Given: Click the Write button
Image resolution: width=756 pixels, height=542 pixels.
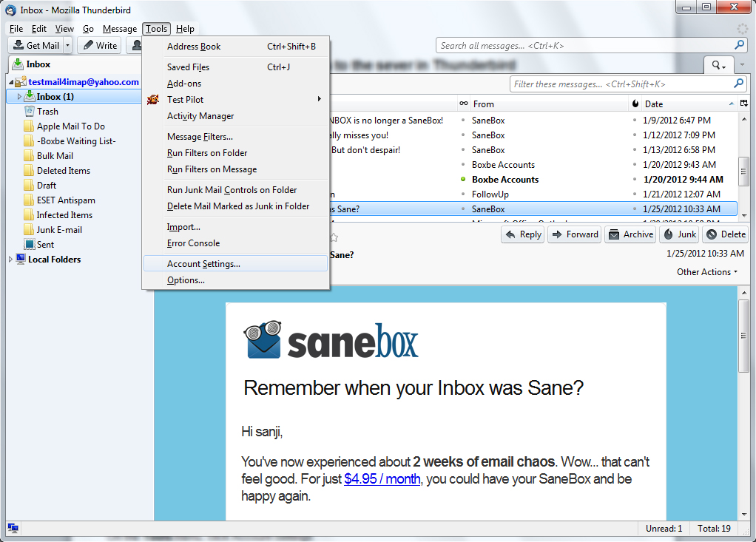Looking at the screenshot, I should coord(100,45).
